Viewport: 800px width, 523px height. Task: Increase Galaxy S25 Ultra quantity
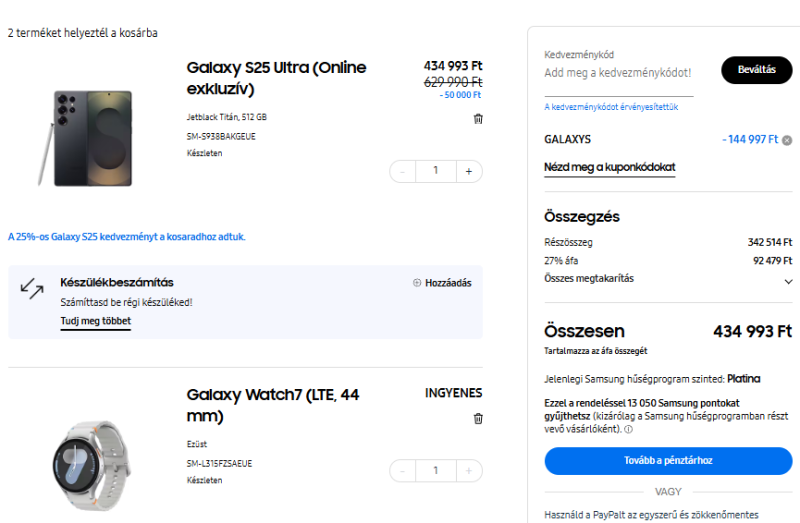coord(469,171)
